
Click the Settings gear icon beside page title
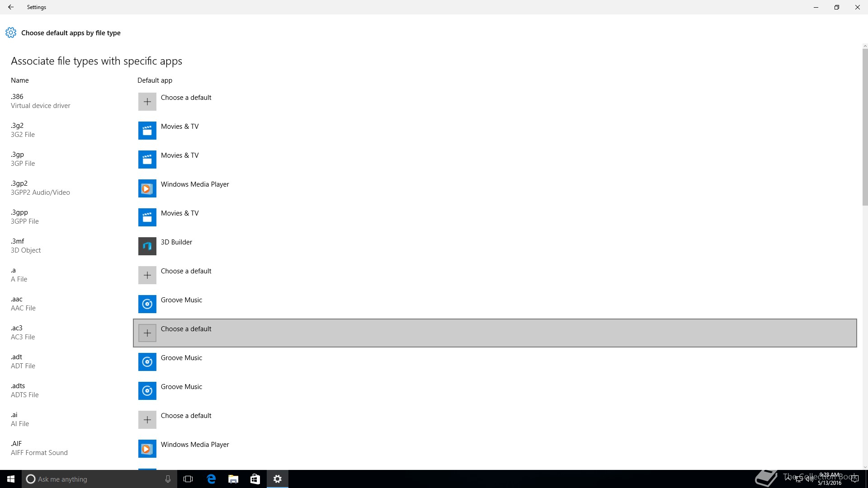coord(11,33)
